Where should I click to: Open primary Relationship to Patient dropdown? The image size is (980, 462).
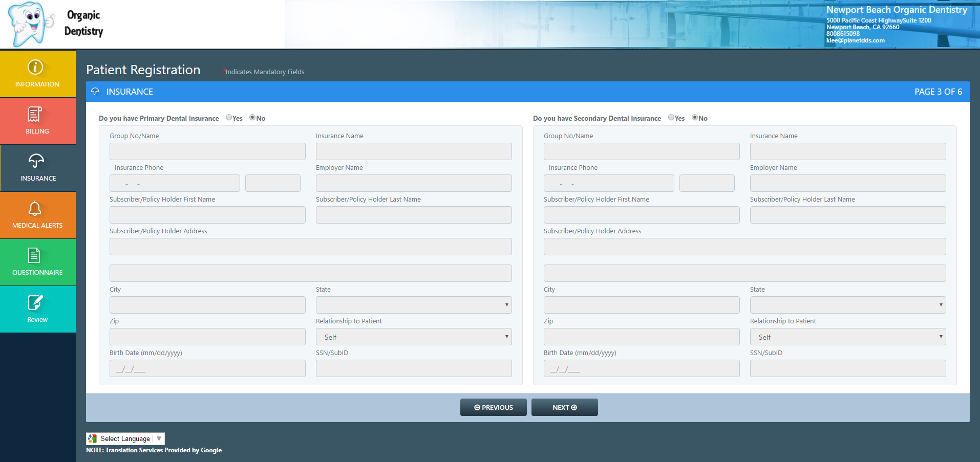coord(414,337)
